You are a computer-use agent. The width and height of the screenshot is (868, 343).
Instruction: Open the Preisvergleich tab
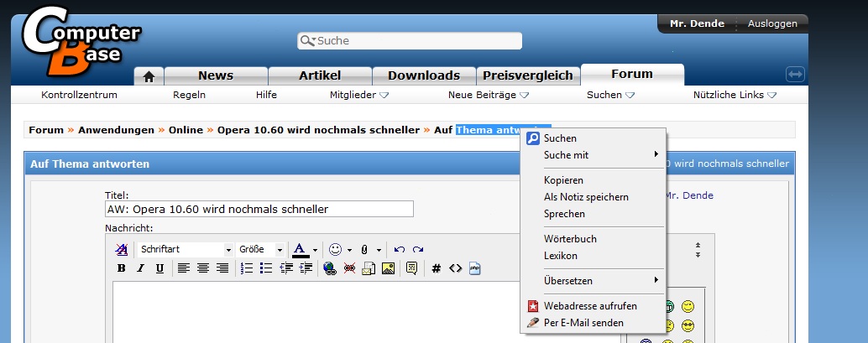[528, 75]
